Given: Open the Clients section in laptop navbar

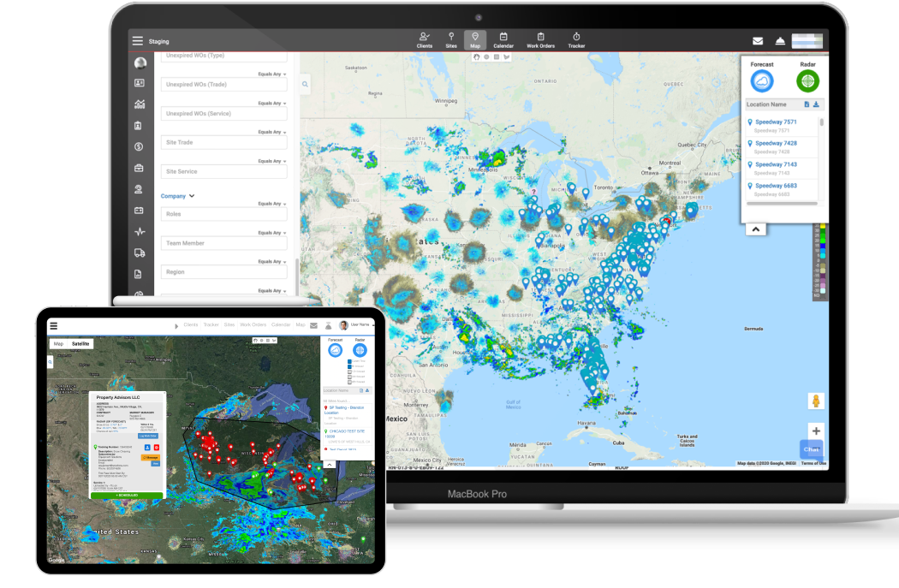Looking at the screenshot, I should 425,40.
